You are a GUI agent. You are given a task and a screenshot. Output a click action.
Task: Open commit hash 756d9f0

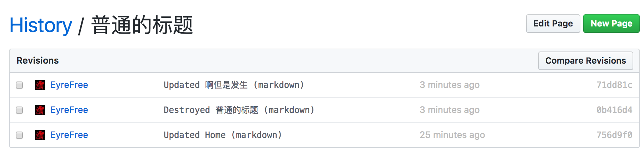pyautogui.click(x=614, y=135)
